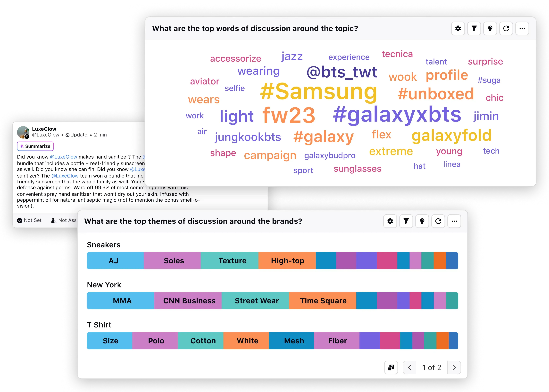This screenshot has width=549, height=392.
Task: Click the settings gear icon on word cloud
Action: click(458, 28)
